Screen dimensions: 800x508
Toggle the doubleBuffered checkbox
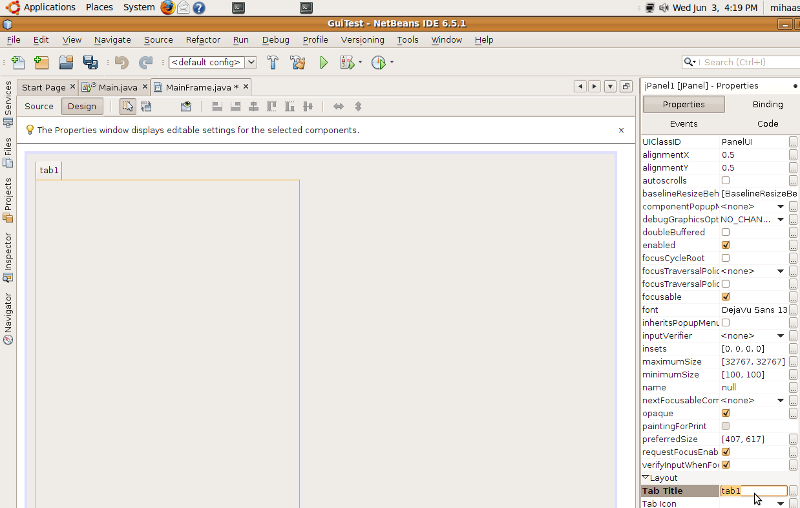pos(726,232)
